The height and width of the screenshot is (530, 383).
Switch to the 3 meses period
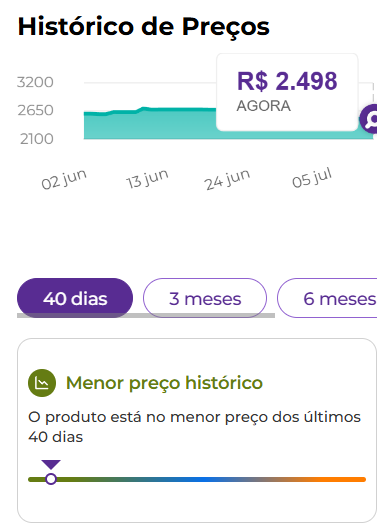tap(205, 298)
